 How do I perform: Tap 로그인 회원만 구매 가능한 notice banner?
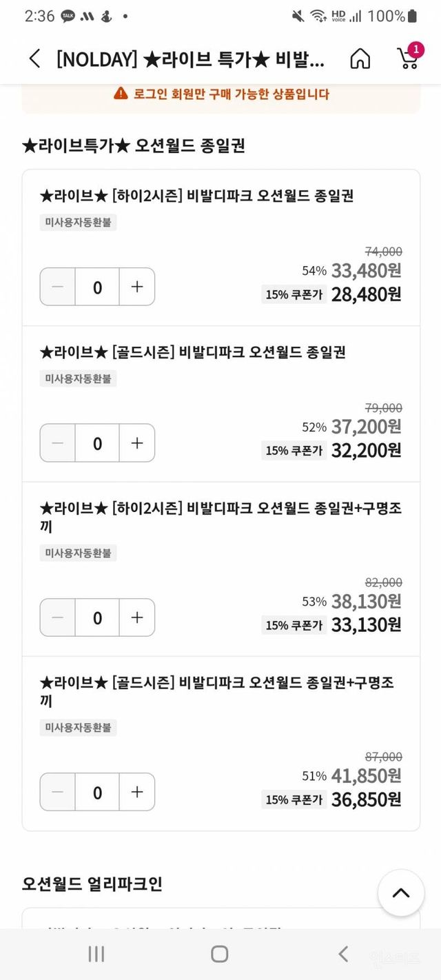coord(221,94)
